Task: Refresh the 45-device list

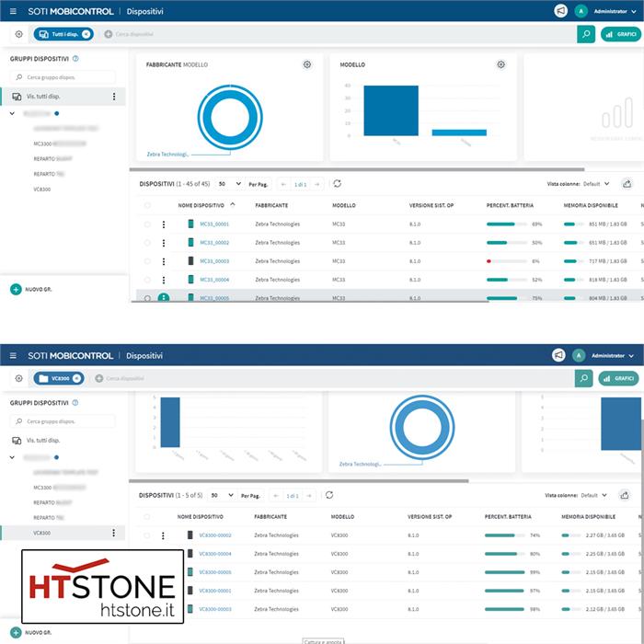Action: [338, 184]
